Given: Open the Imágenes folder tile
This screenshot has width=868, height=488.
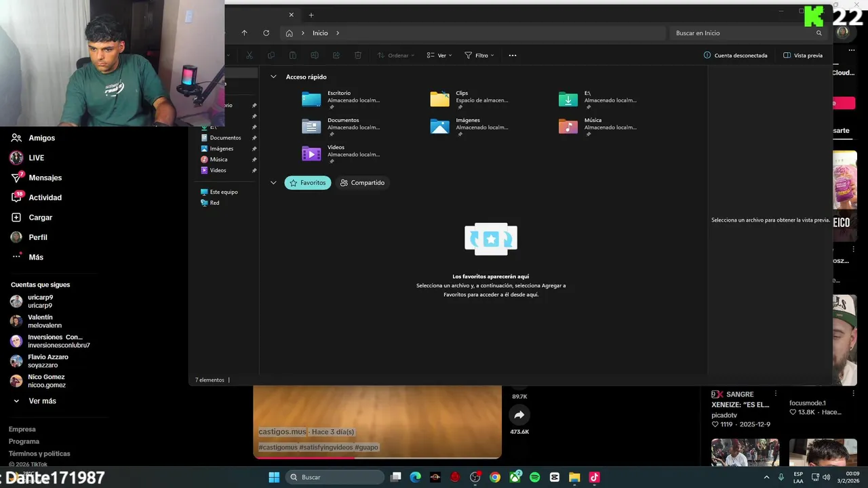Looking at the screenshot, I should point(469,127).
